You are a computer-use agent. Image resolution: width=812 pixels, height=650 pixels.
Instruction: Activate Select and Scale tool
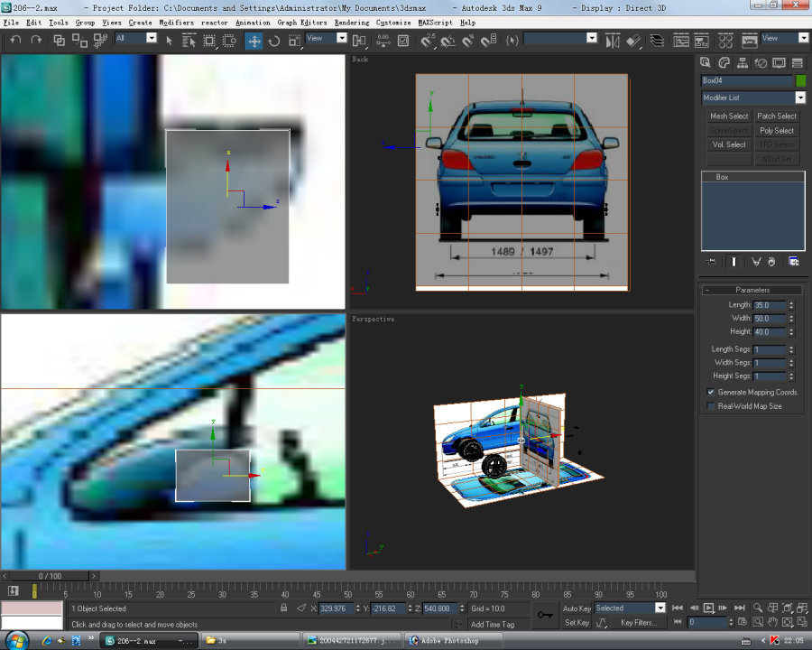pyautogui.click(x=294, y=41)
